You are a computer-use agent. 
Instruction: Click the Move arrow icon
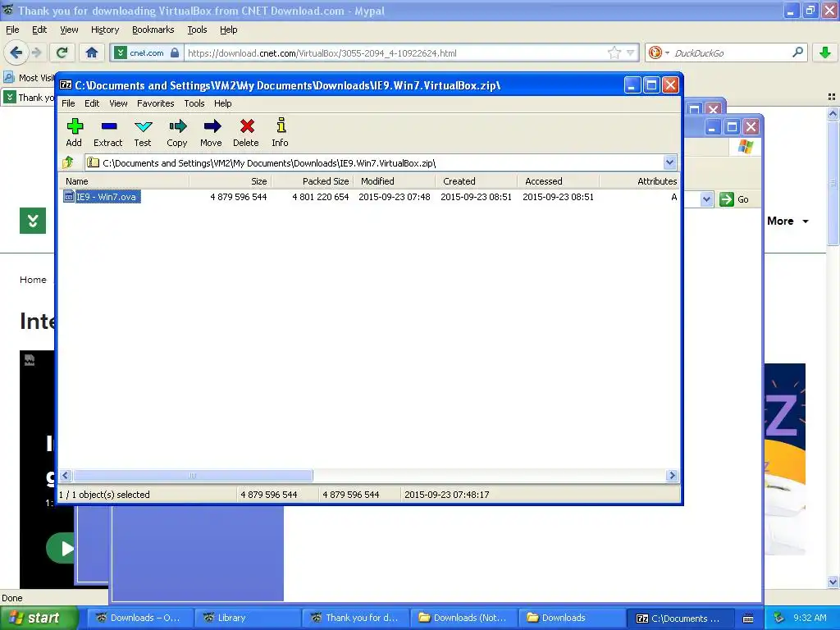tap(211, 132)
